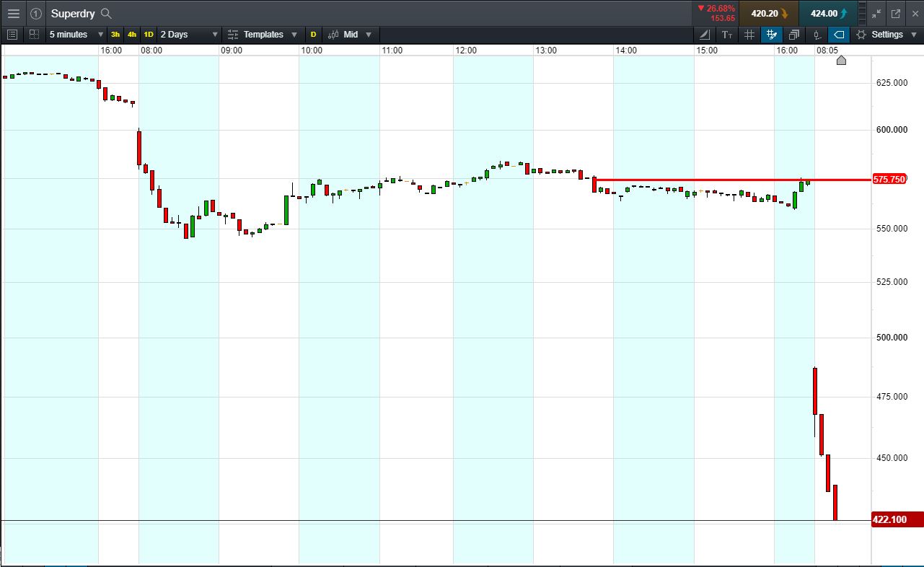Open the 5 minutes interval dropdown
Image resolution: width=924 pixels, height=567 pixels.
76,34
